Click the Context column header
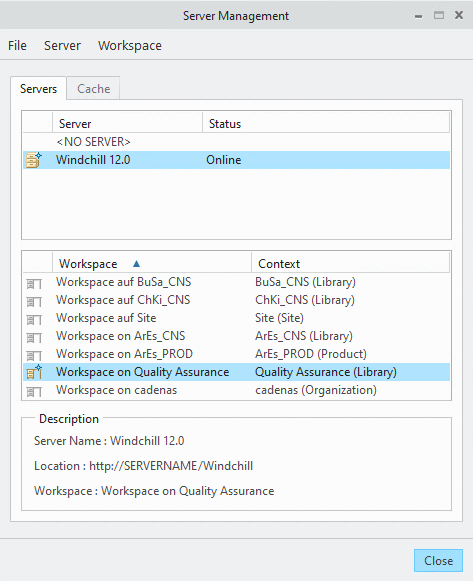473x581 pixels. click(350, 264)
